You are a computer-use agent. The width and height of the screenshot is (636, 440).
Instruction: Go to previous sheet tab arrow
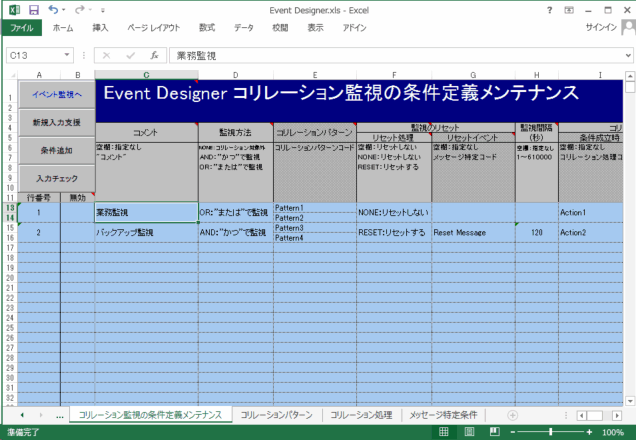click(x=22, y=415)
